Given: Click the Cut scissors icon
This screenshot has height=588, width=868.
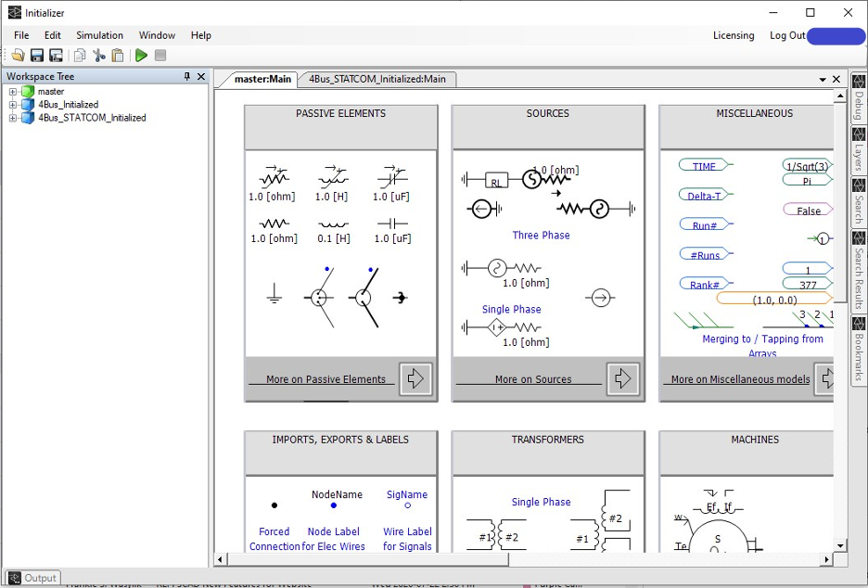Looking at the screenshot, I should [98, 56].
